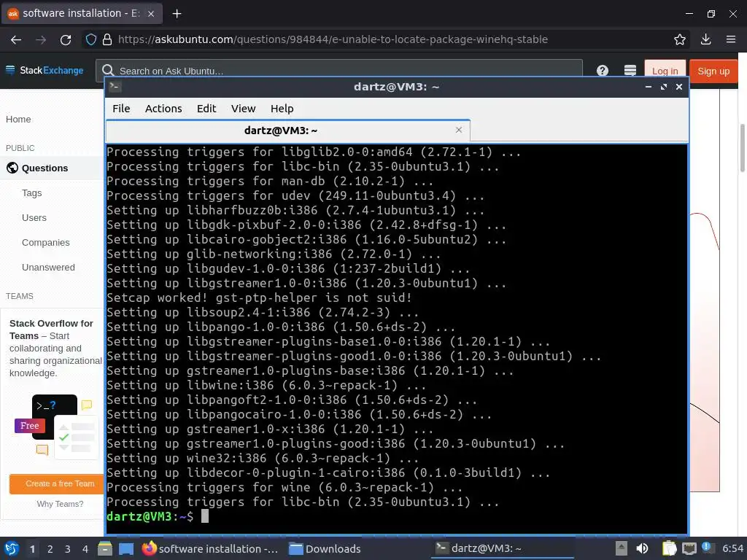Open the network tray icon
The height and width of the screenshot is (560, 747).
[689, 548]
